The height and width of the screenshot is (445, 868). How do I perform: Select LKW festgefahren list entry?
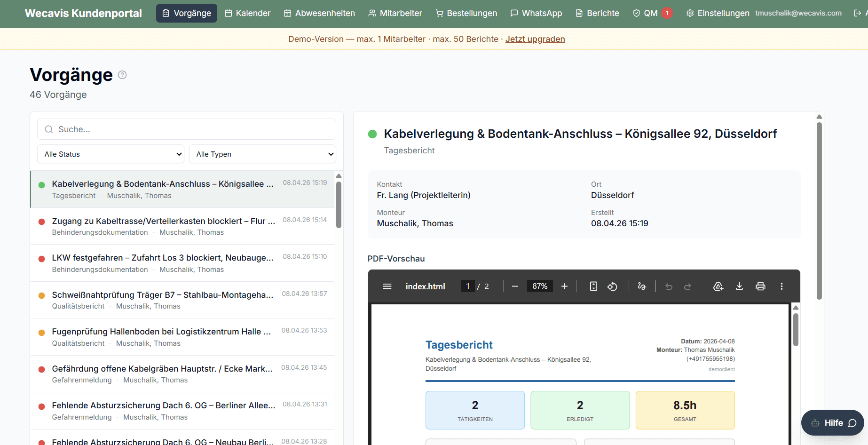point(182,263)
